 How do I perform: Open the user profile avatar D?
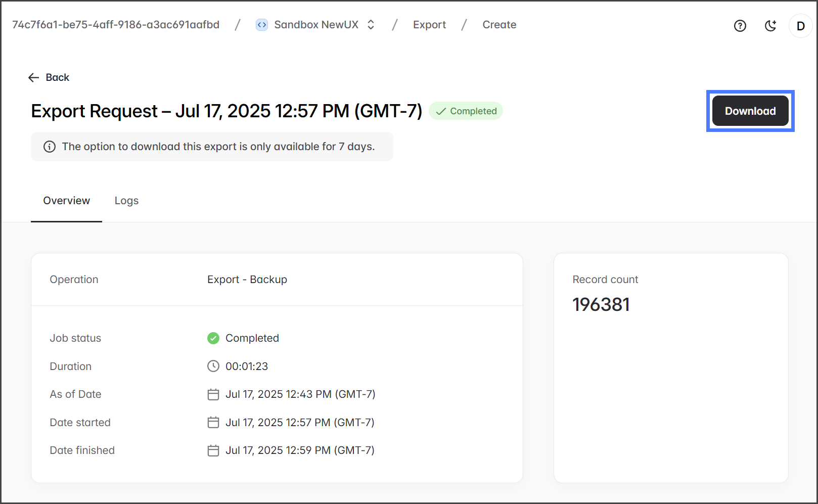[800, 26]
